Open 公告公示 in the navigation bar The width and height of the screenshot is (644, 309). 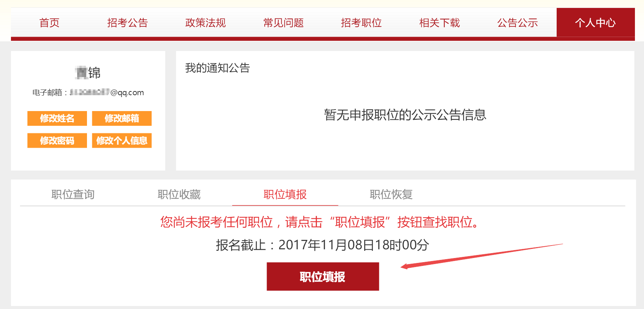pyautogui.click(x=517, y=23)
